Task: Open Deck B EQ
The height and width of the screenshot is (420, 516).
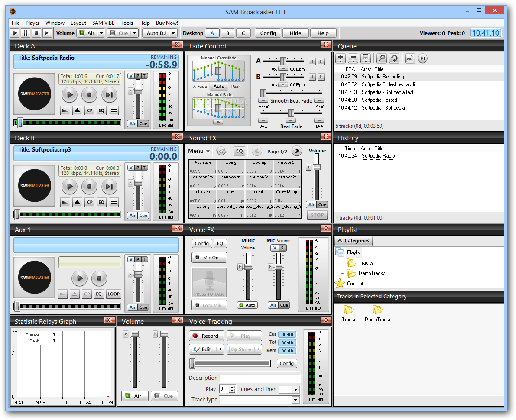Action: point(101,202)
